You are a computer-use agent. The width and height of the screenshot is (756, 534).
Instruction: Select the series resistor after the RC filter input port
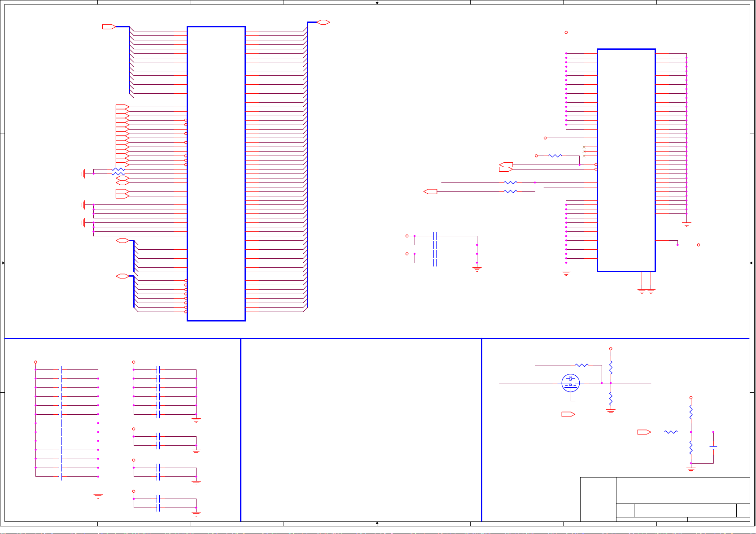[671, 432]
